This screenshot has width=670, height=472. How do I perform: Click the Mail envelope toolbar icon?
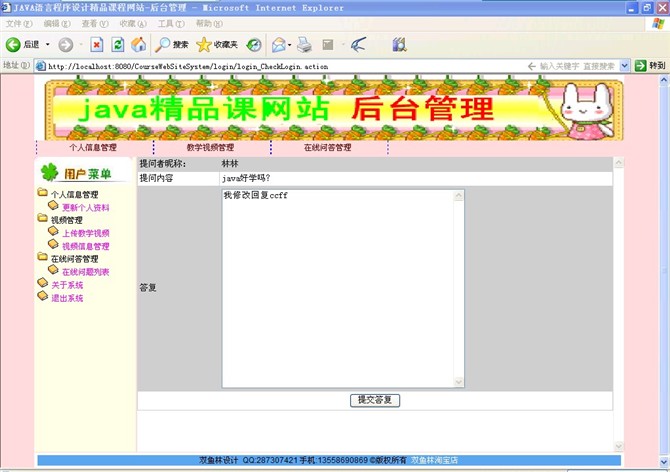click(278, 45)
